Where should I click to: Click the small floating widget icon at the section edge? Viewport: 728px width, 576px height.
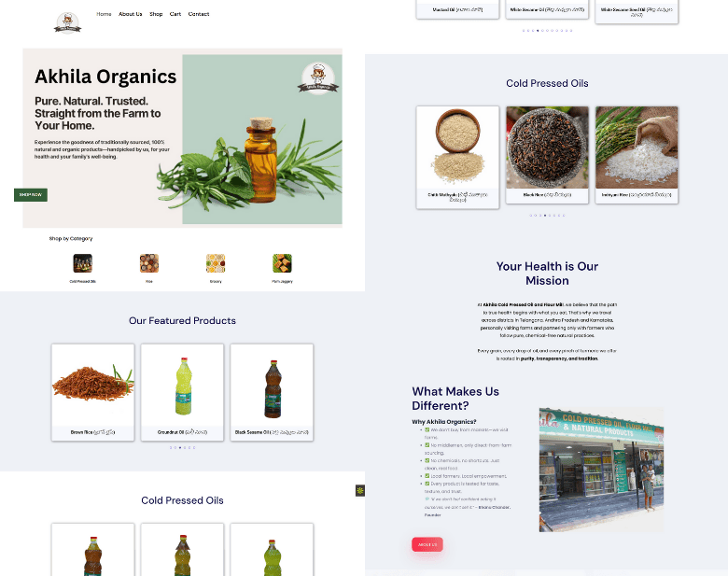(360, 490)
